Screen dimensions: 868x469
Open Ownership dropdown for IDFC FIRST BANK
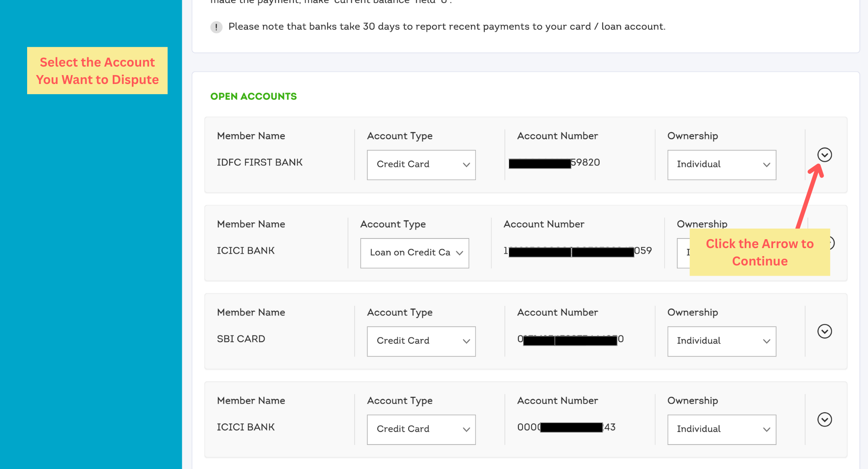click(721, 165)
